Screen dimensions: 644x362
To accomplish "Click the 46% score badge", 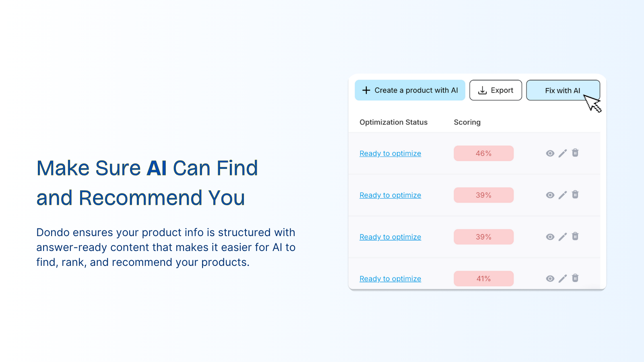I will pyautogui.click(x=483, y=153).
